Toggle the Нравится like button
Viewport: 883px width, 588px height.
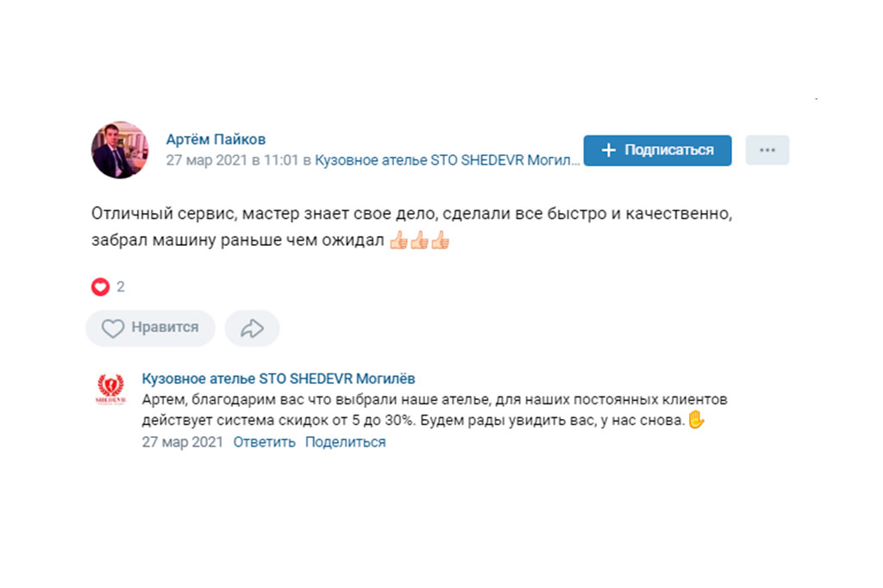pos(150,328)
